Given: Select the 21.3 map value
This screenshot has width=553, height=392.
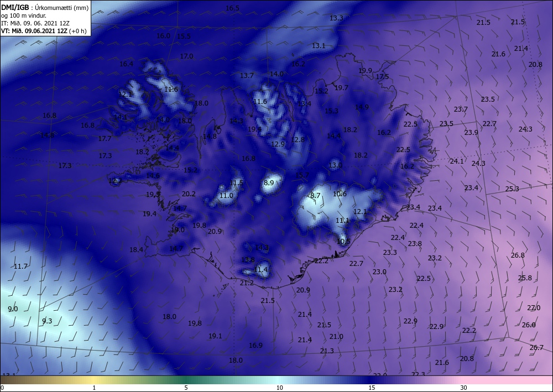Looking at the screenshot, I should coord(327,351).
